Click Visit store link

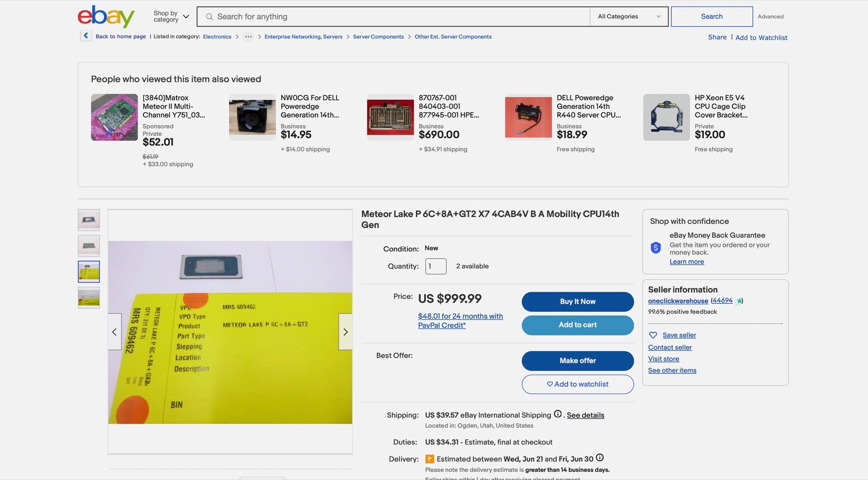[x=664, y=359]
